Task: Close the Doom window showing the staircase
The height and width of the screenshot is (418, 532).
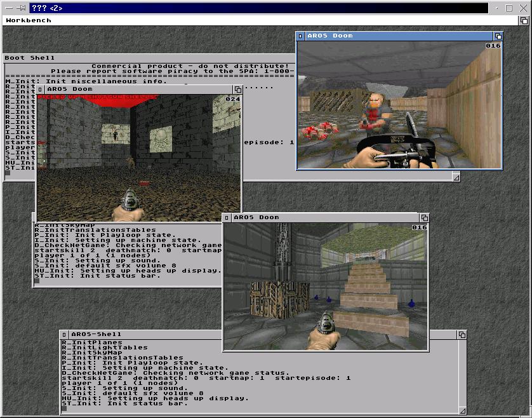Action: 227,217
